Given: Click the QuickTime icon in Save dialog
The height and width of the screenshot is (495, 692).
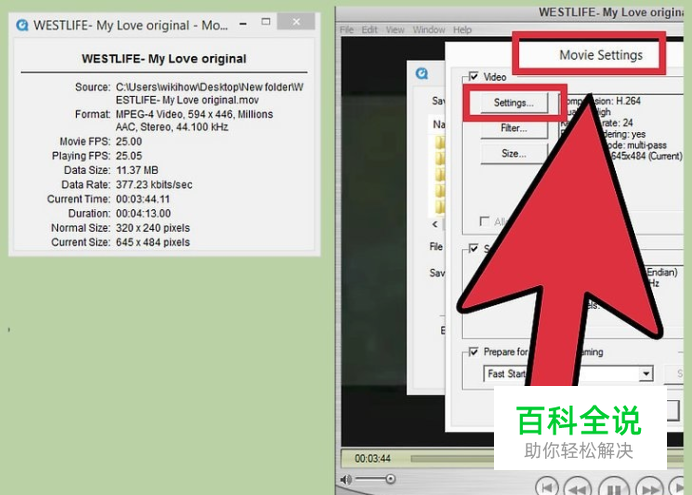Looking at the screenshot, I should click(422, 73).
